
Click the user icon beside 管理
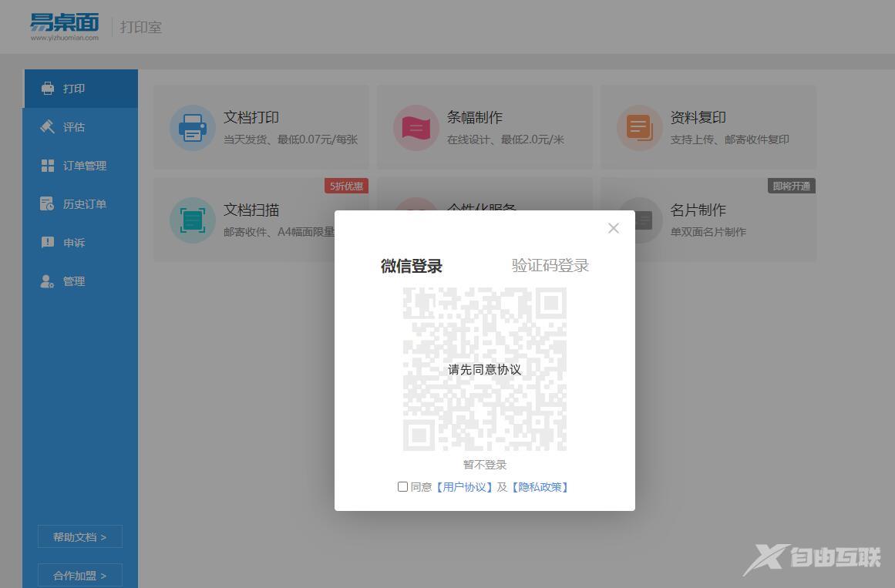pyautogui.click(x=47, y=281)
